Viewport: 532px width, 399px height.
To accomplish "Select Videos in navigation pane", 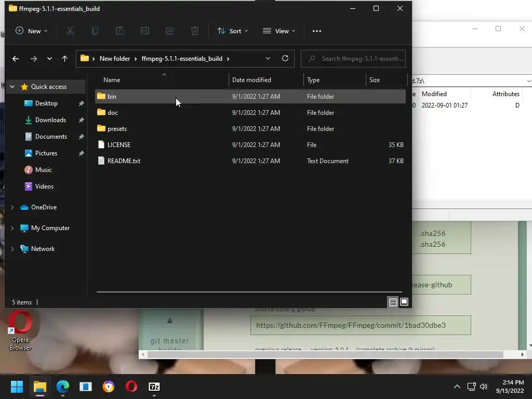I will [x=44, y=187].
